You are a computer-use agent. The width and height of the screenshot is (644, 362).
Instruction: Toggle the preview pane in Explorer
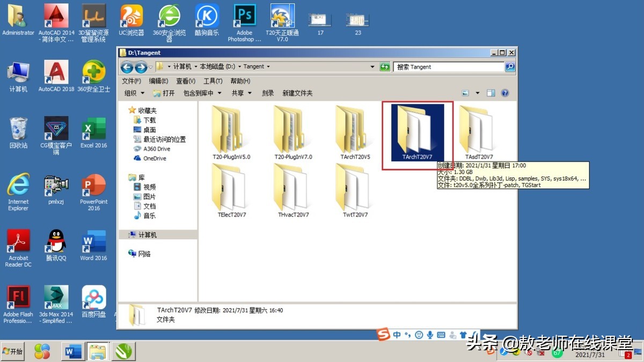(491, 92)
